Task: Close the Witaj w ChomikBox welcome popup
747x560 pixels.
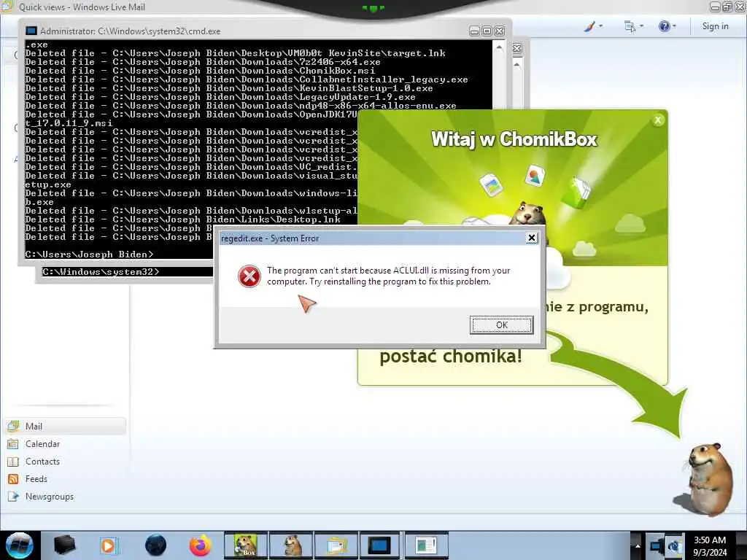Action: point(658,120)
